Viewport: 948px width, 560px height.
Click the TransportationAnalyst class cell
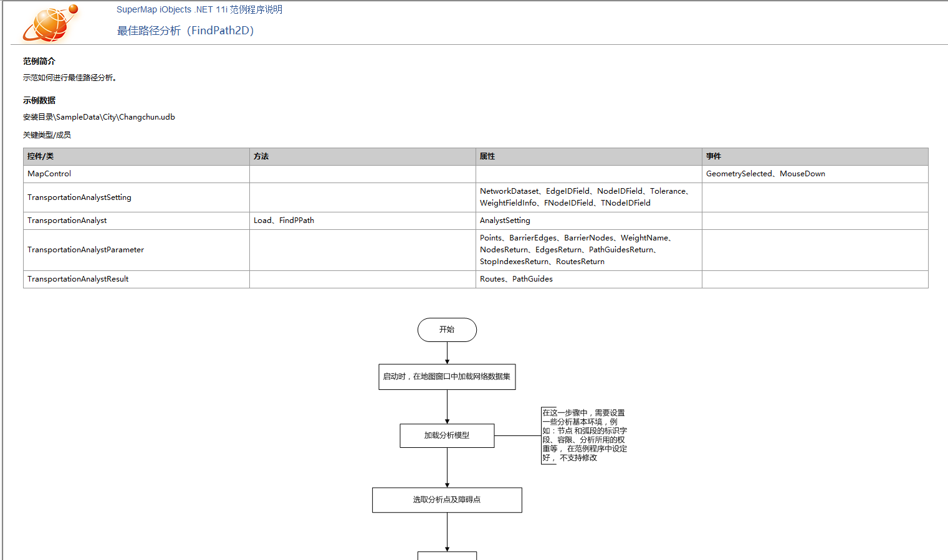136,221
